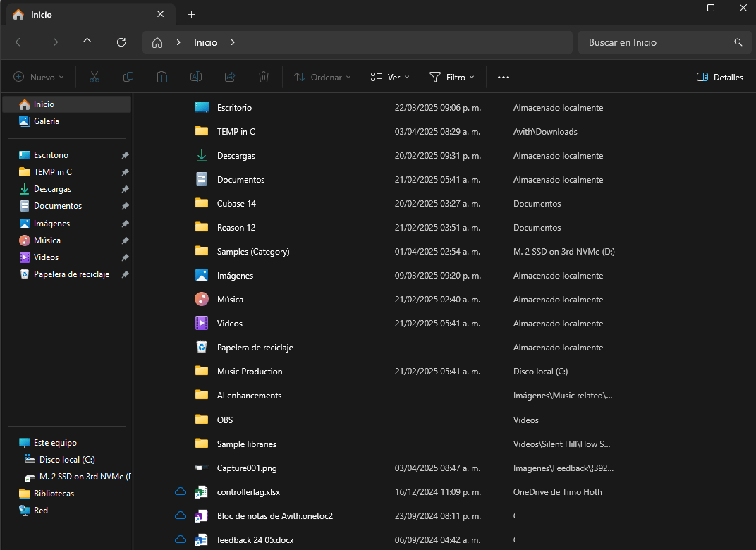Click the Share icon
The image size is (756, 550).
click(x=229, y=77)
